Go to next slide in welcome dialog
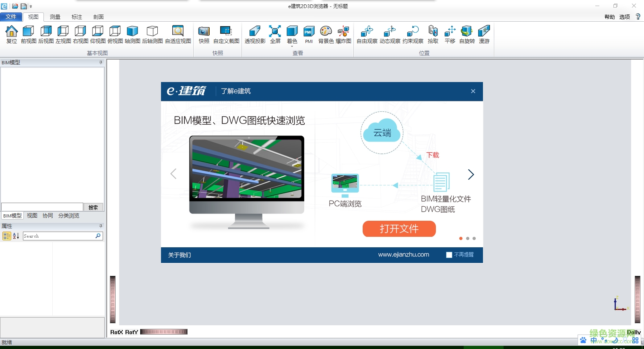 click(x=471, y=174)
